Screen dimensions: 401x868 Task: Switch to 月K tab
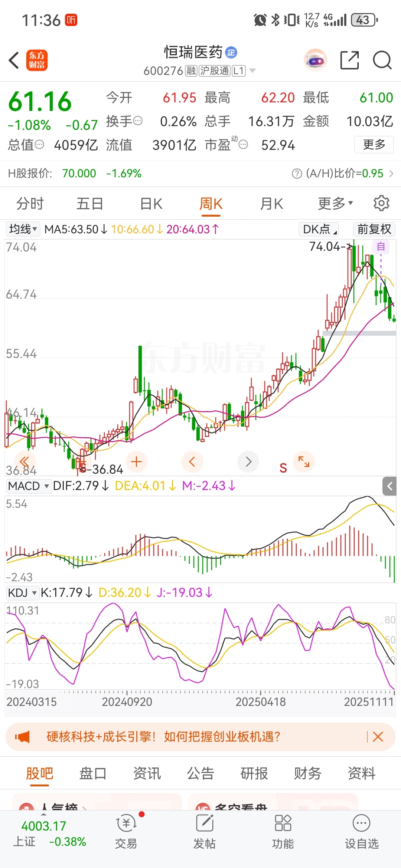[272, 204]
